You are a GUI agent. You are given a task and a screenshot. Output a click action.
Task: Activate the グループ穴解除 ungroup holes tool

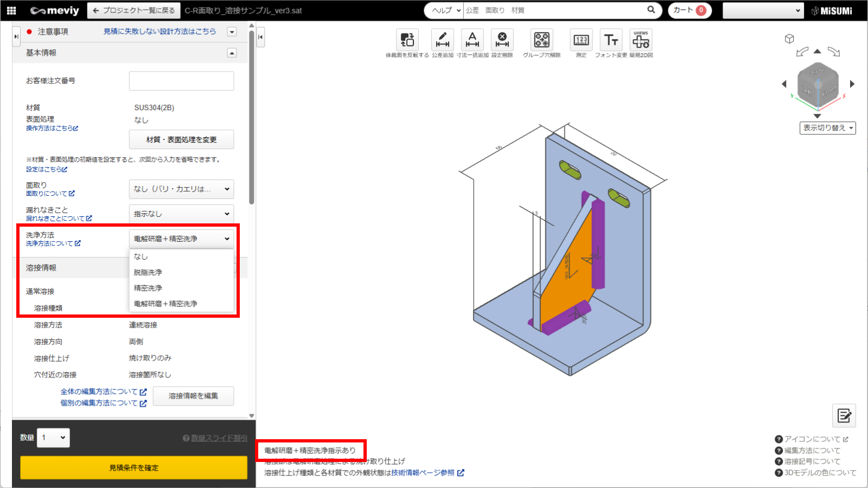click(x=541, y=40)
